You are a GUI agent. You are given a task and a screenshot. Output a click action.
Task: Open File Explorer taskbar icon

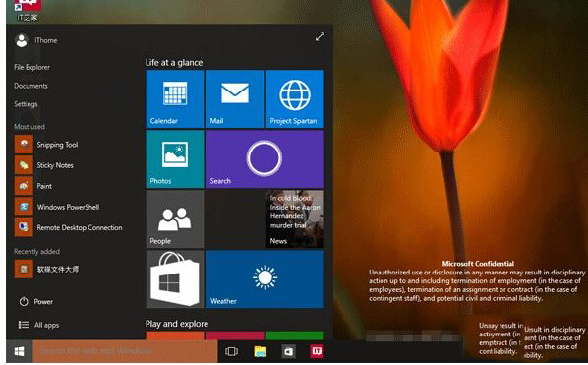(261, 351)
